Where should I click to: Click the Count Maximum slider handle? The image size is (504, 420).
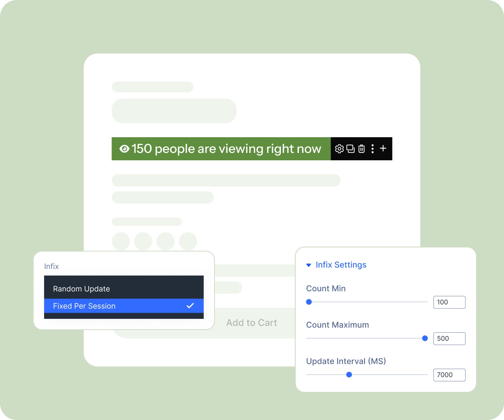[425, 338]
